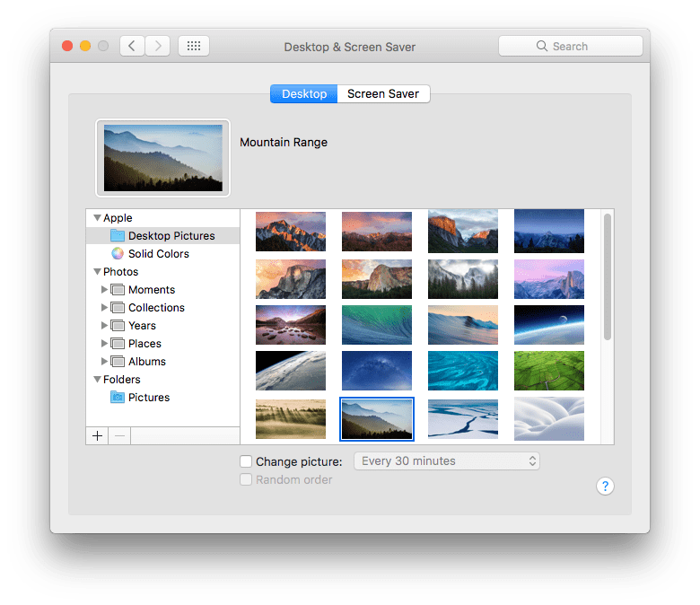Click the Show All grid icon
The height and width of the screenshot is (605, 700).
[194, 46]
